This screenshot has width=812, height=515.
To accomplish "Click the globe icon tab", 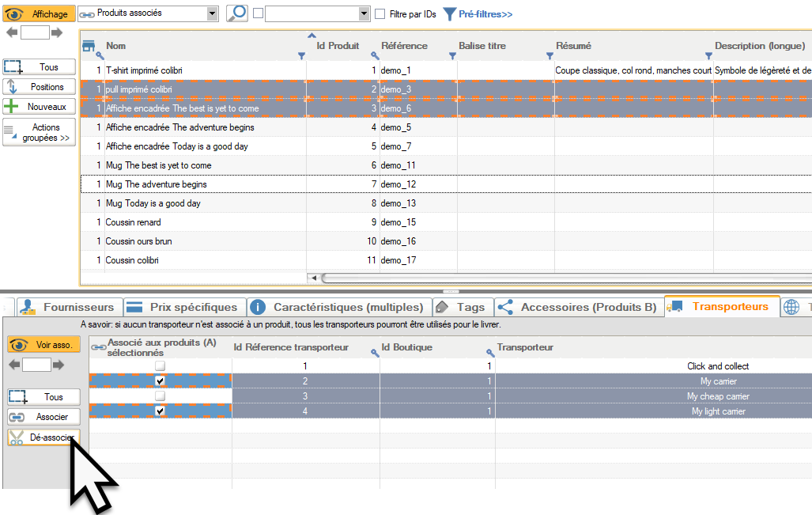I will (791, 307).
